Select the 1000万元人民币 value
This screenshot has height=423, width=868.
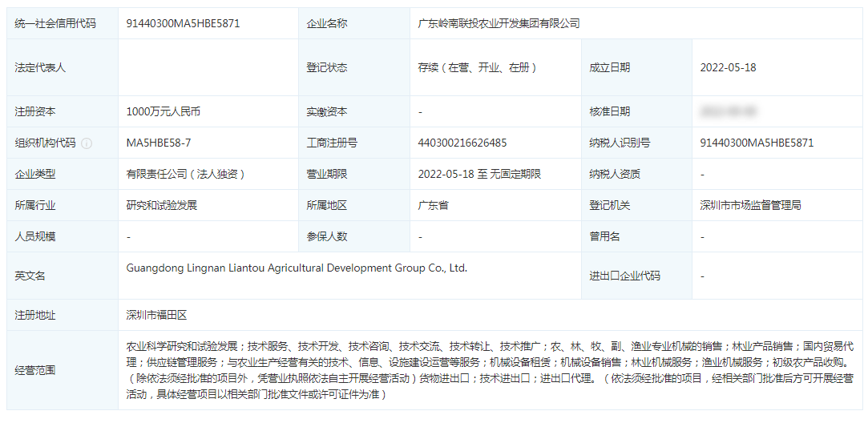(x=164, y=111)
